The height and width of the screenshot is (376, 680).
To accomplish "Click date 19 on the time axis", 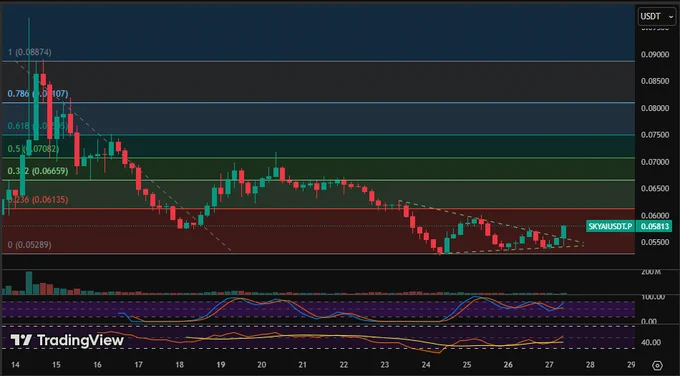I will pos(221,365).
